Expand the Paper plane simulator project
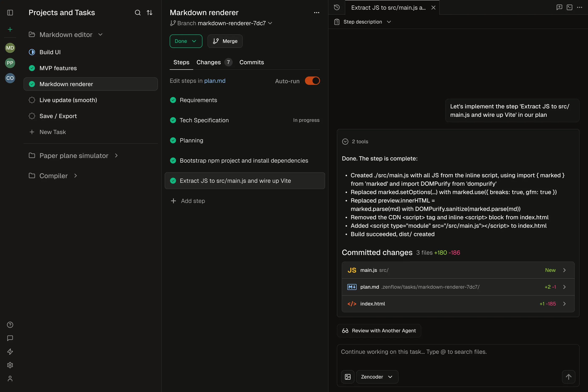Screen dimensions: 588x392 pyautogui.click(x=116, y=155)
